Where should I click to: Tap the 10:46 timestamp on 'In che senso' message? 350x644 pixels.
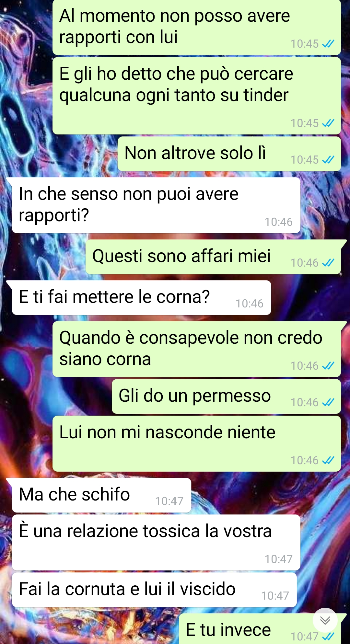[279, 222]
